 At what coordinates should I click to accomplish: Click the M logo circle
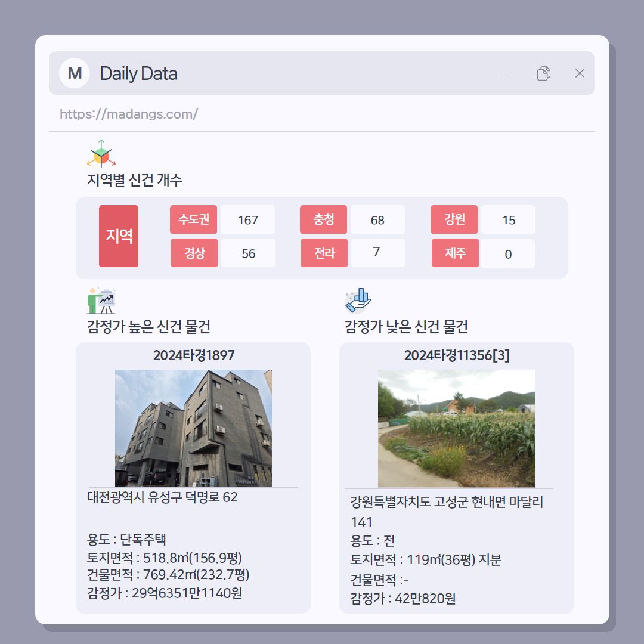click(75, 73)
